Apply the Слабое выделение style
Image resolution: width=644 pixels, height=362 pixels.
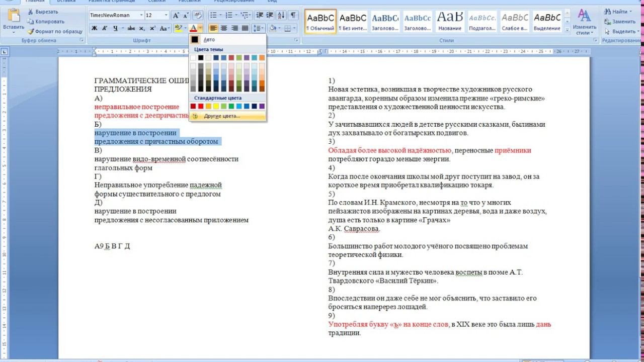pos(515,22)
